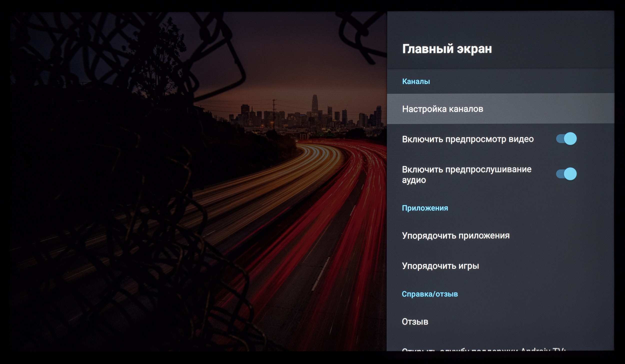The width and height of the screenshot is (625, 364).
Task: Click the Справка/отзыв section header
Action: 429,294
